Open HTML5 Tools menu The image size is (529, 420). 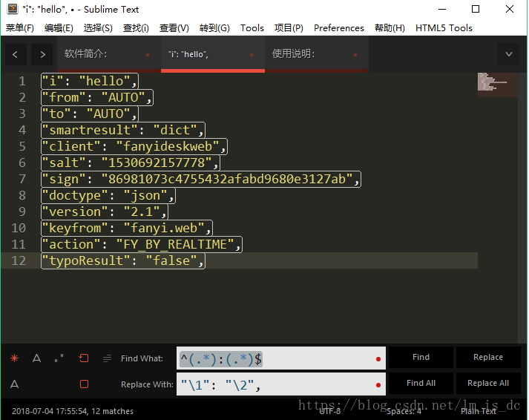444,27
